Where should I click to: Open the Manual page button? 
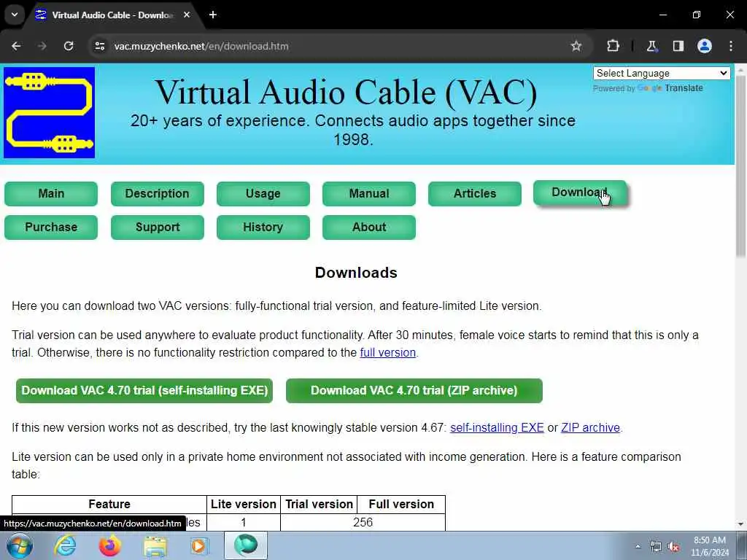pyautogui.click(x=368, y=194)
